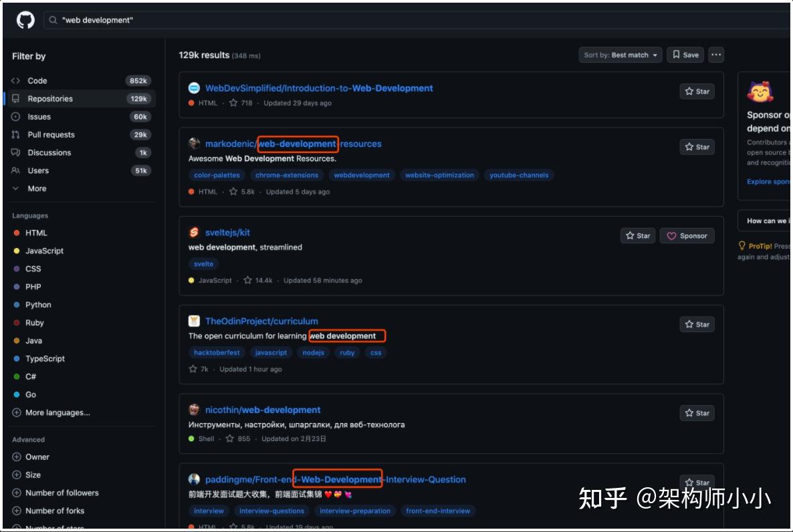Click the GitHub octocat logo
This screenshot has width=793, height=532.
[x=25, y=19]
